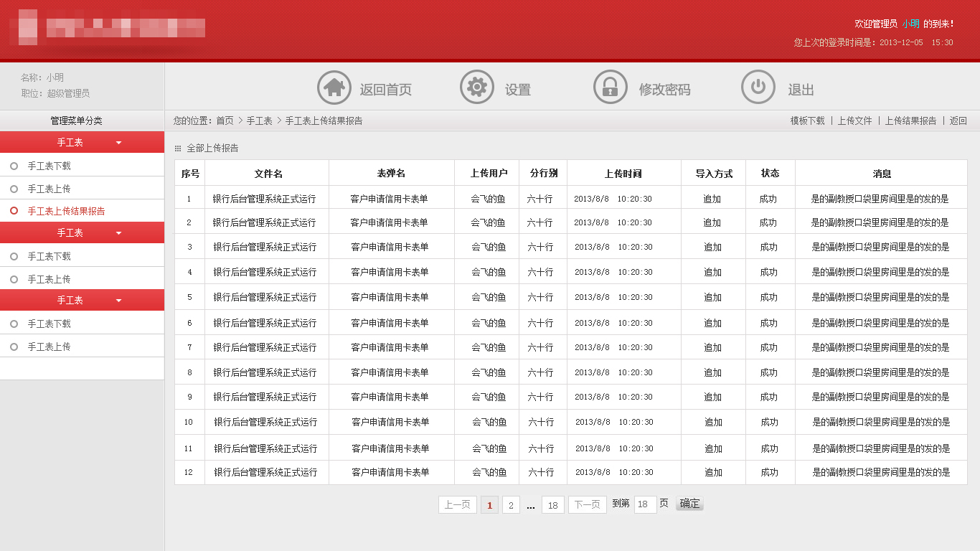Viewport: 980px width, 551px height.
Task: Click message text in row 2
Action: [x=880, y=222]
